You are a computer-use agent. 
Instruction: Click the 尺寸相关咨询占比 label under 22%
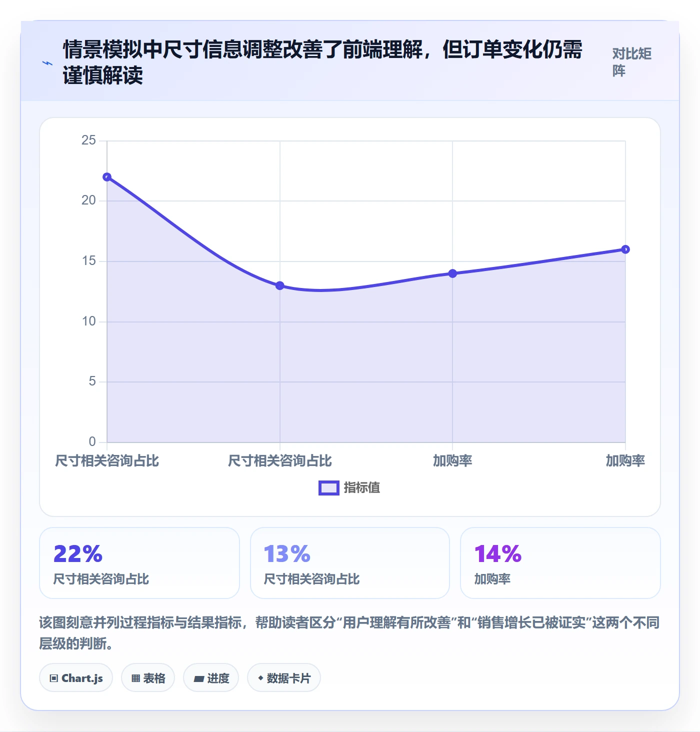point(101,579)
